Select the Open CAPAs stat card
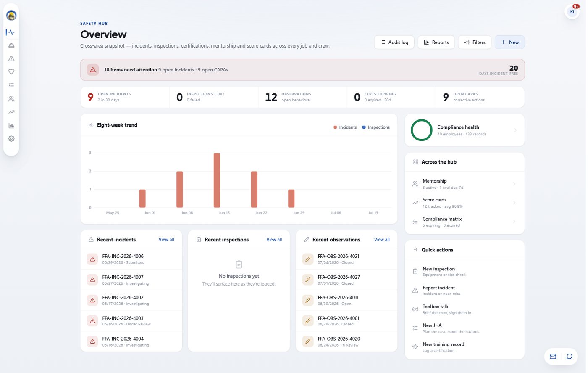This screenshot has width=588, height=373. point(480,97)
